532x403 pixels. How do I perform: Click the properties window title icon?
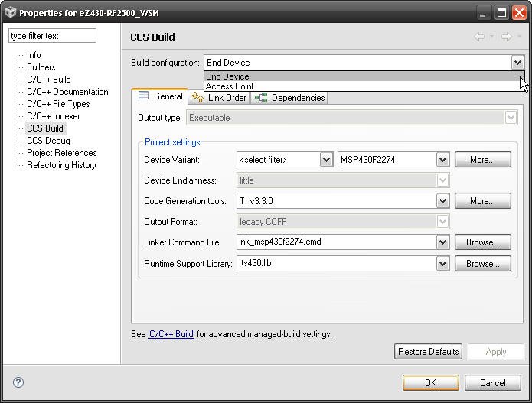11,12
